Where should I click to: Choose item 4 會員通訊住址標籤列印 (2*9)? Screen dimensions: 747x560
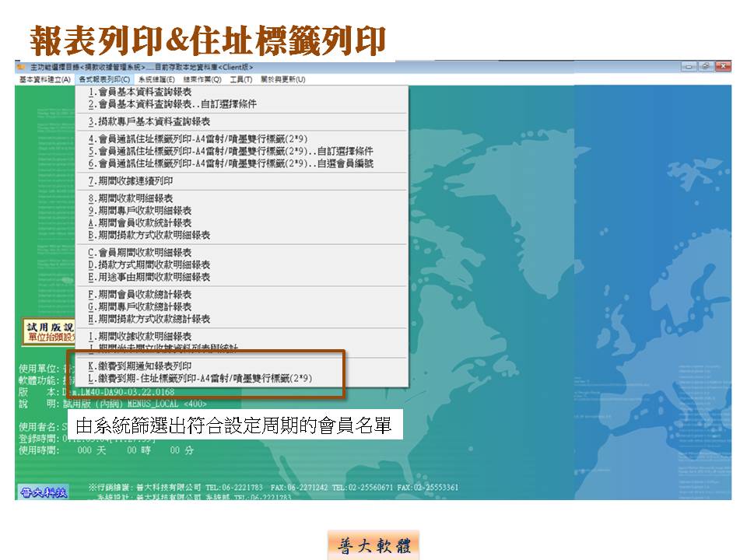click(241, 139)
